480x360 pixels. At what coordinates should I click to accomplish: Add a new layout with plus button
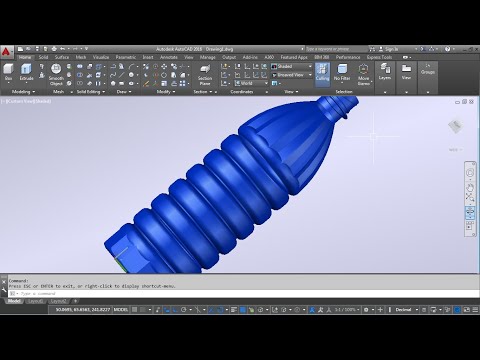pyautogui.click(x=76, y=301)
